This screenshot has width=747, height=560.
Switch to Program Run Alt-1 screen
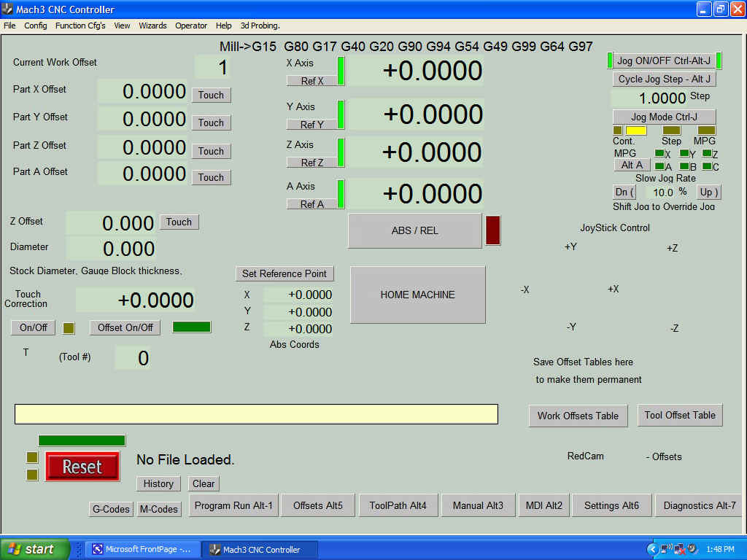click(233, 505)
